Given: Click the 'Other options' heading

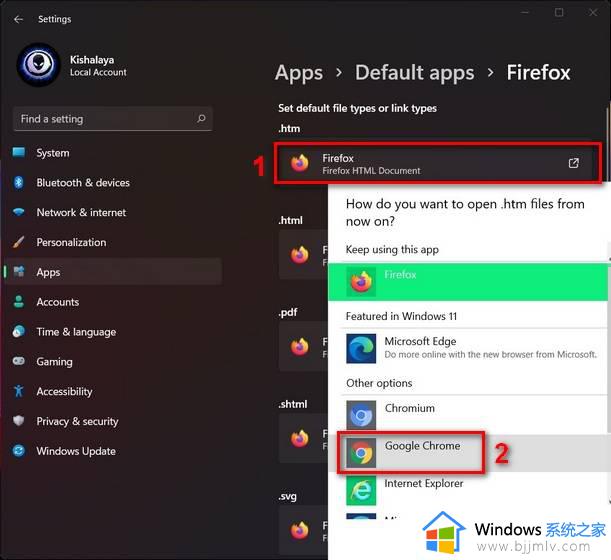Looking at the screenshot, I should (x=379, y=383).
